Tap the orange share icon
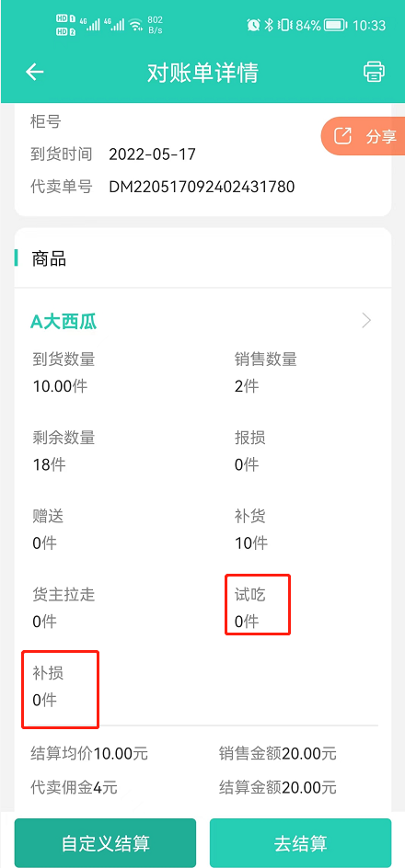 [343, 136]
